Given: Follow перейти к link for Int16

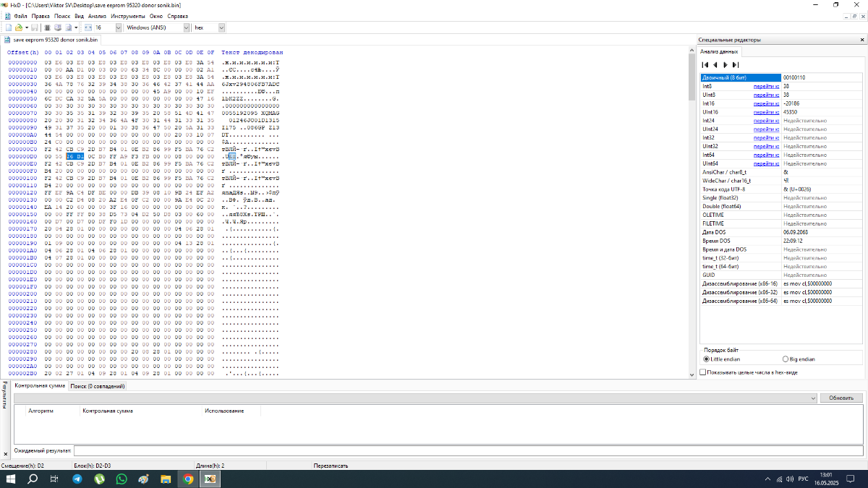Looking at the screenshot, I should [x=766, y=103].
